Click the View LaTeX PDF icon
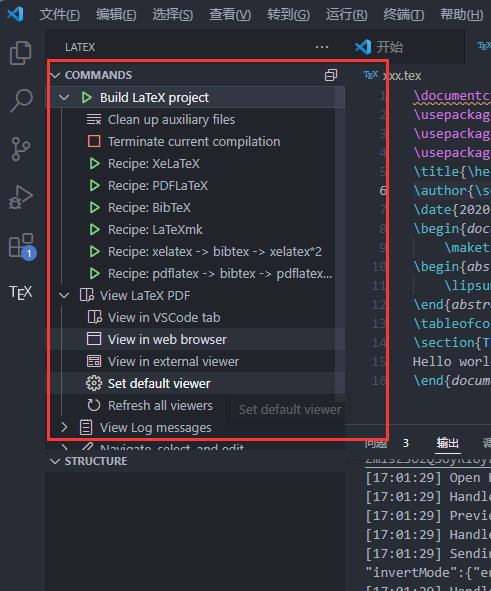Image resolution: width=491 pixels, height=591 pixels. pyautogui.click(x=87, y=296)
